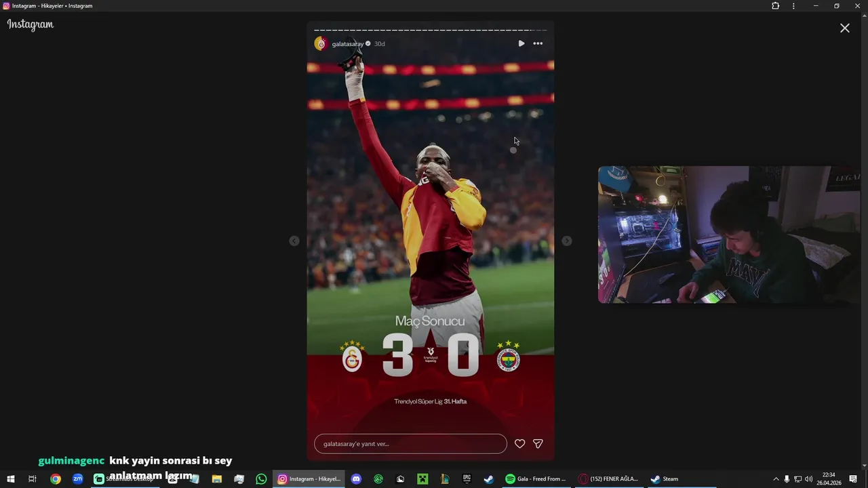Advance to next story with right arrow
Image resolution: width=868 pixels, height=488 pixels.
[x=567, y=241]
